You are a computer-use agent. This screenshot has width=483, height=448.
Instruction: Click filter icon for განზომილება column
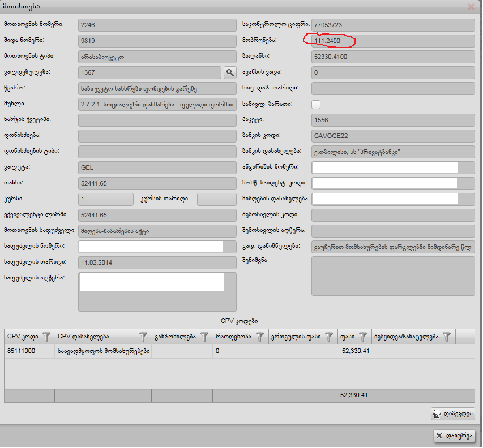204,337
